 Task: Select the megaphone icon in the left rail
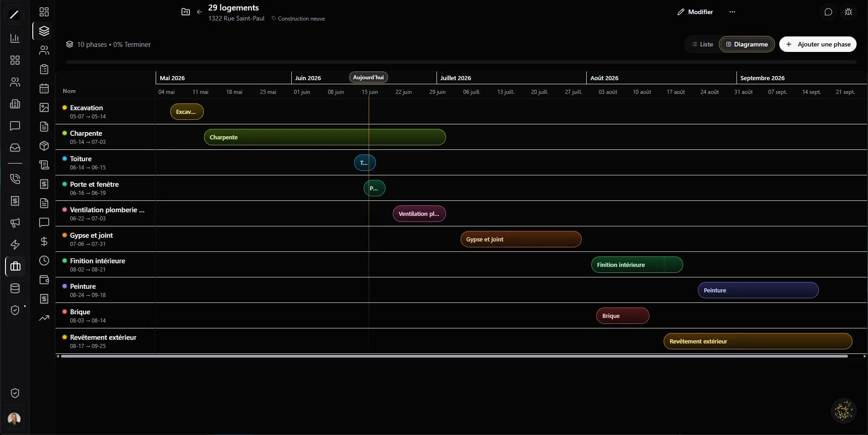click(x=15, y=223)
